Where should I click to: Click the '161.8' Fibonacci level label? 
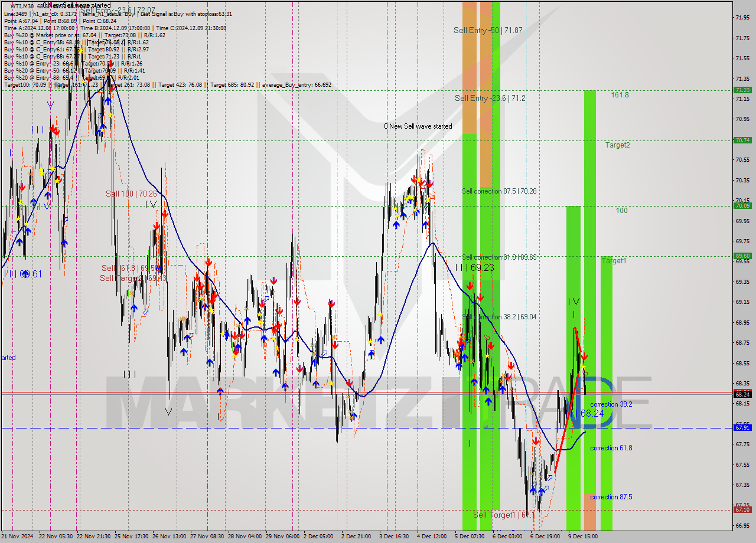point(620,94)
